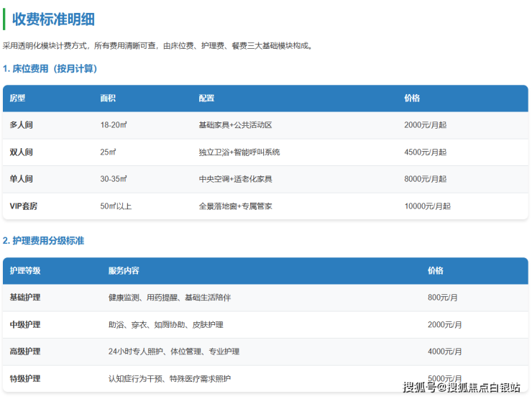Click the 双人间 room type cell

21,152
